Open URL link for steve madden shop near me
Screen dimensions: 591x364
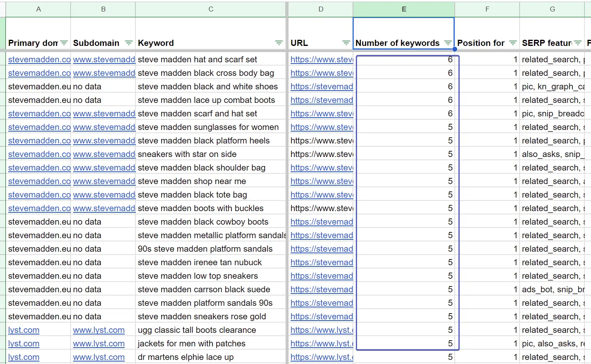(322, 181)
